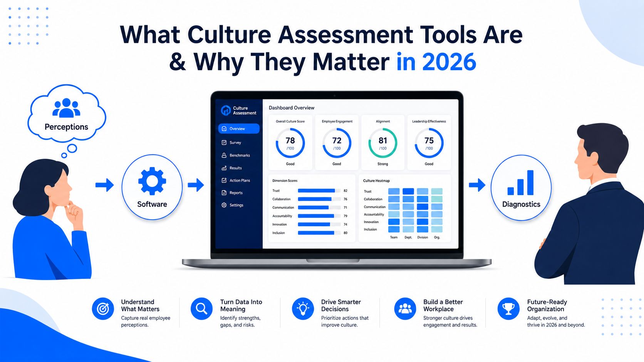
Task: Click the Reports document icon
Action: (224, 192)
